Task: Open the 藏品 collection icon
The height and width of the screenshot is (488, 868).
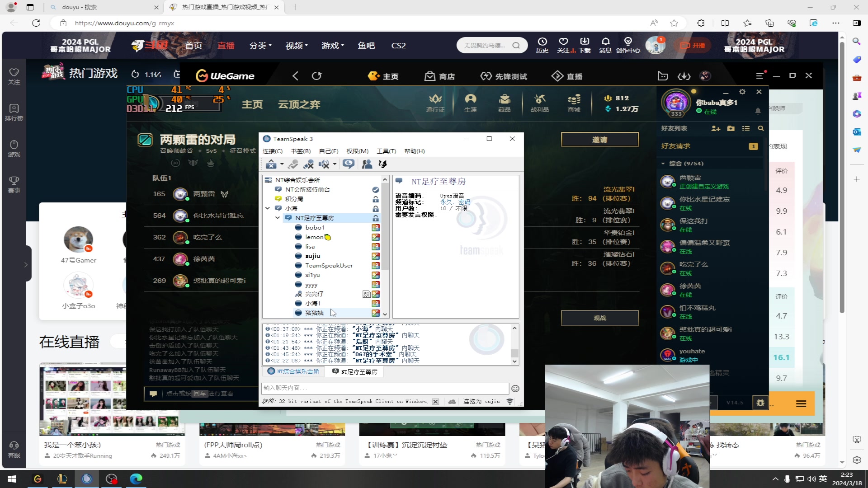Action: (505, 103)
